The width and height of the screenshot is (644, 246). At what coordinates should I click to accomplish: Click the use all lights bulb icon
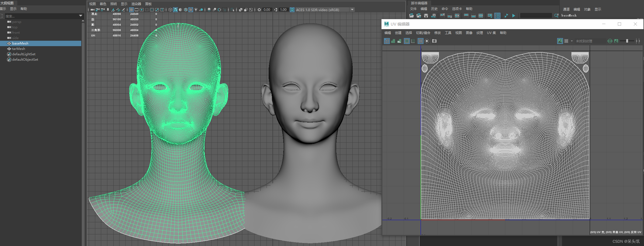tap(196, 10)
